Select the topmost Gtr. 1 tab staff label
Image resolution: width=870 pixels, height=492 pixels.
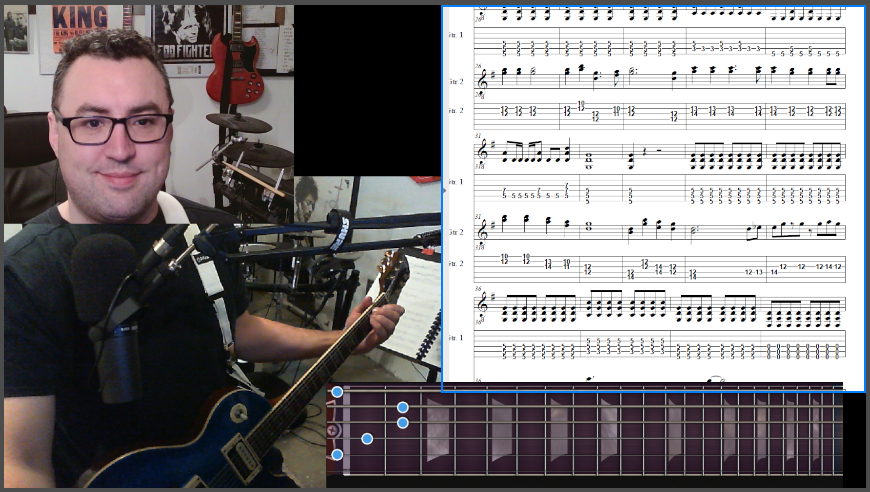coord(455,35)
